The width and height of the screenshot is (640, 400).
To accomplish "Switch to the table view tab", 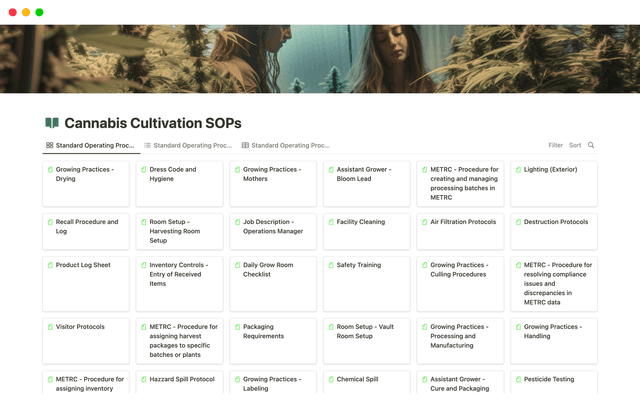I will (285, 145).
